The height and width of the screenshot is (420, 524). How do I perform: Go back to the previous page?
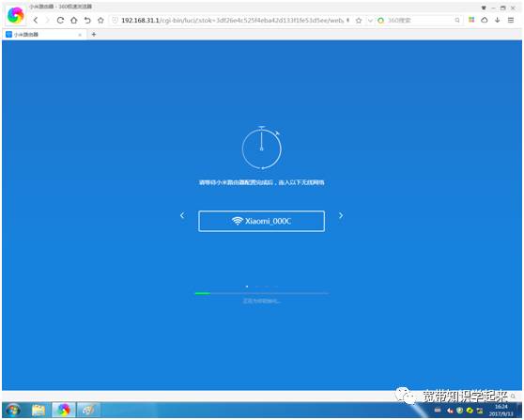[36, 21]
